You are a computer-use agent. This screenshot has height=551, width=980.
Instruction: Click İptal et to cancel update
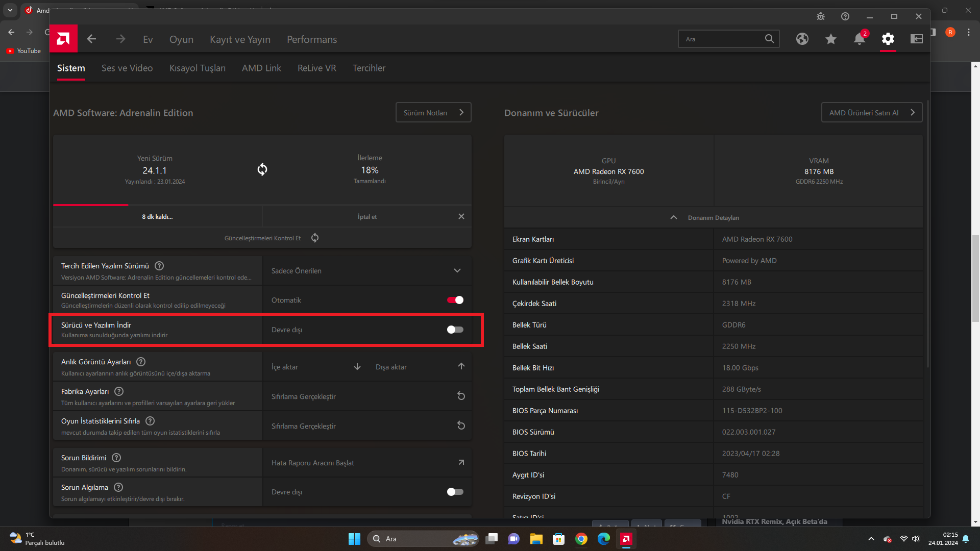tap(367, 217)
